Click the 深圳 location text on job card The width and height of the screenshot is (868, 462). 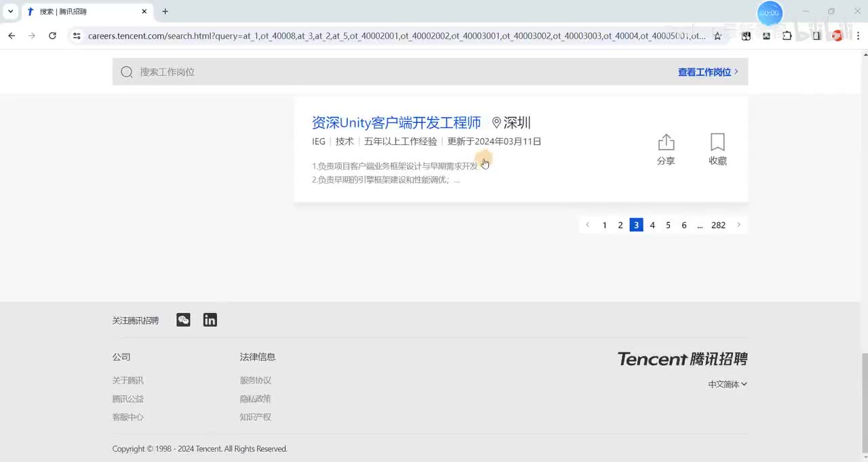click(x=517, y=123)
